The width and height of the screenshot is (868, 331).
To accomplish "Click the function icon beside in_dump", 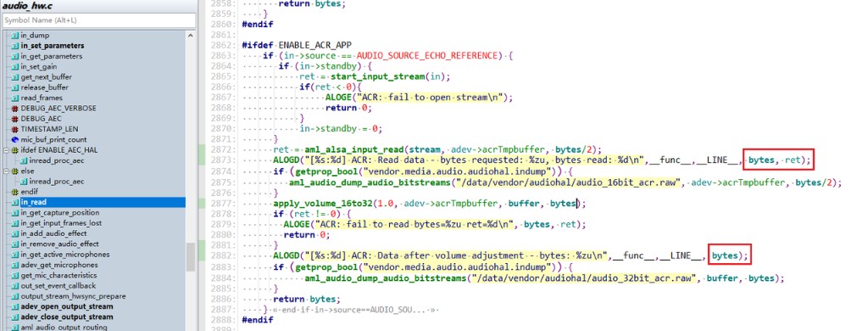I will pos(15,36).
